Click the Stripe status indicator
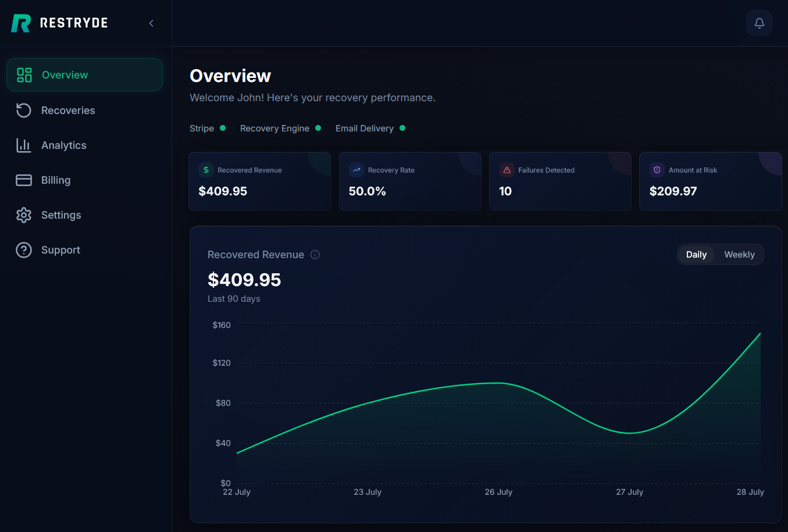This screenshot has height=532, width=788. tap(223, 128)
